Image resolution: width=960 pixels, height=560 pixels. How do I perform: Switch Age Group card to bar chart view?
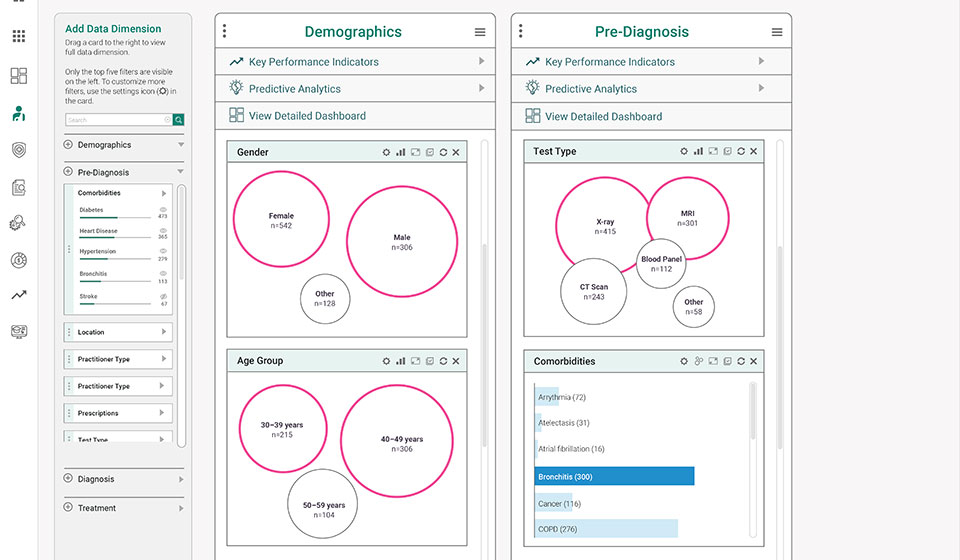[x=400, y=361]
